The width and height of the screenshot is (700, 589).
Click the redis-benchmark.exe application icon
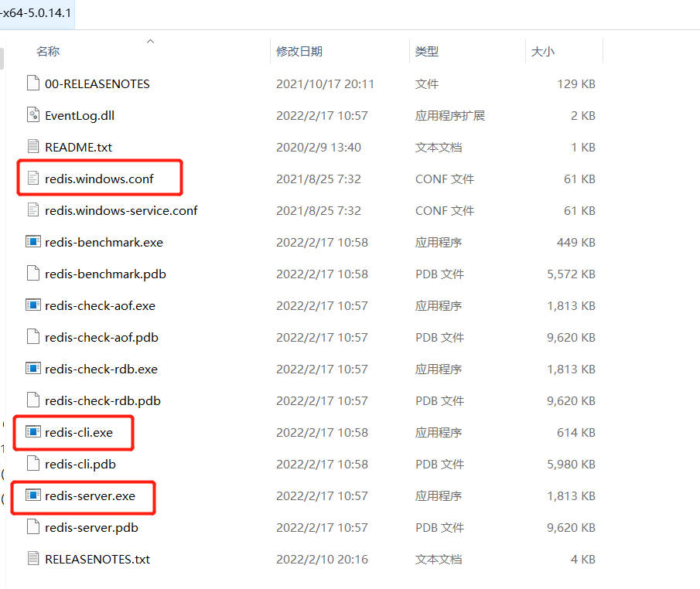click(33, 241)
